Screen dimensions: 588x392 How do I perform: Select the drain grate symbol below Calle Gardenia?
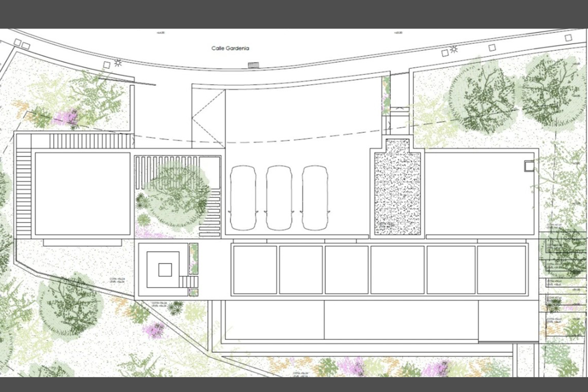click(x=254, y=65)
